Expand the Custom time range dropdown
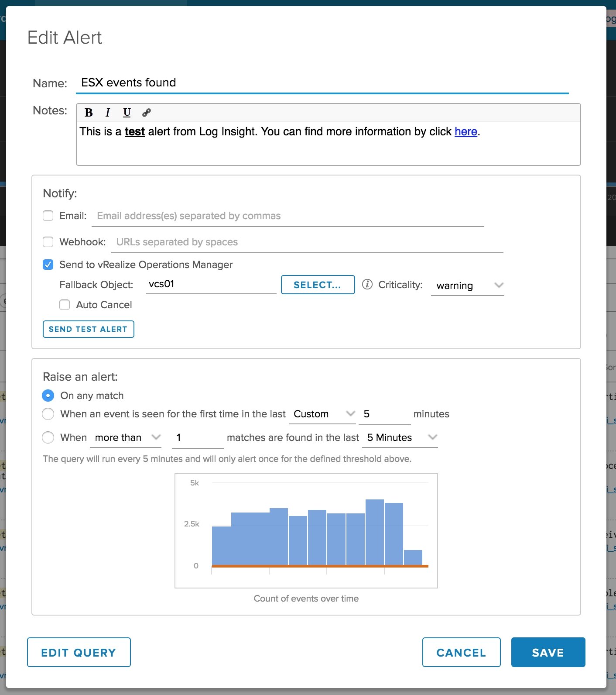The height and width of the screenshot is (695, 616). coord(322,414)
